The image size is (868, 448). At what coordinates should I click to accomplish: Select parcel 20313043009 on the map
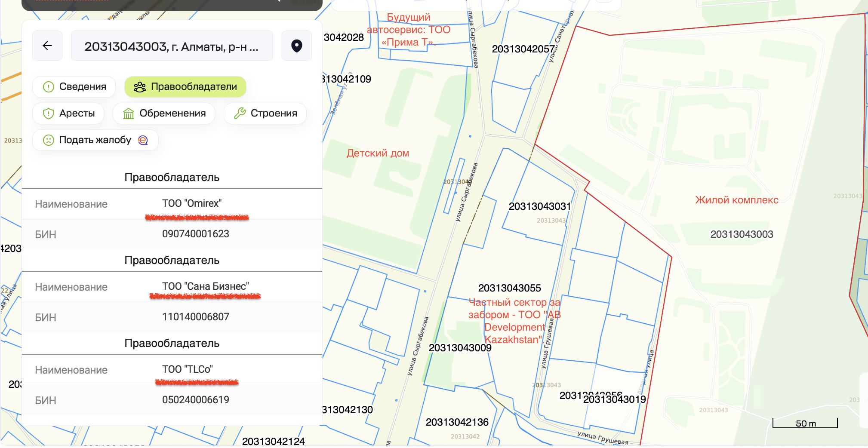(460, 348)
